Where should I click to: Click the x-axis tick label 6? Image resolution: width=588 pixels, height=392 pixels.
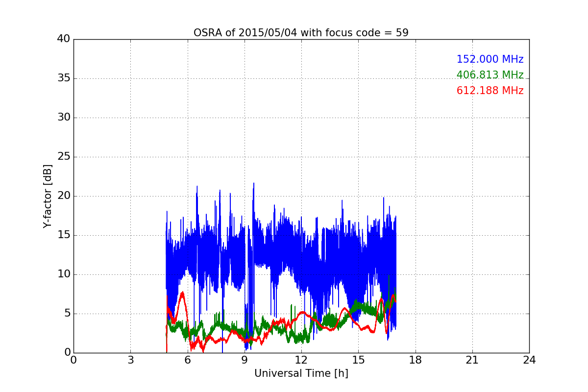(187, 360)
